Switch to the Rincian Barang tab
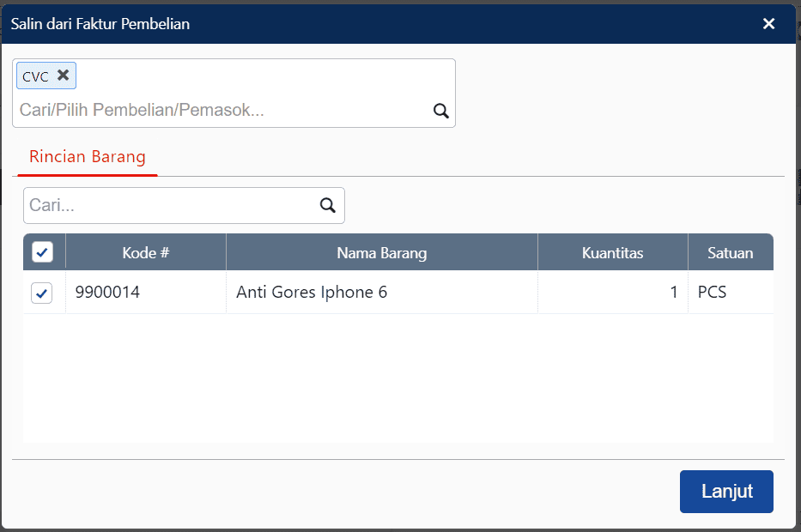The height and width of the screenshot is (532, 801). (x=87, y=157)
